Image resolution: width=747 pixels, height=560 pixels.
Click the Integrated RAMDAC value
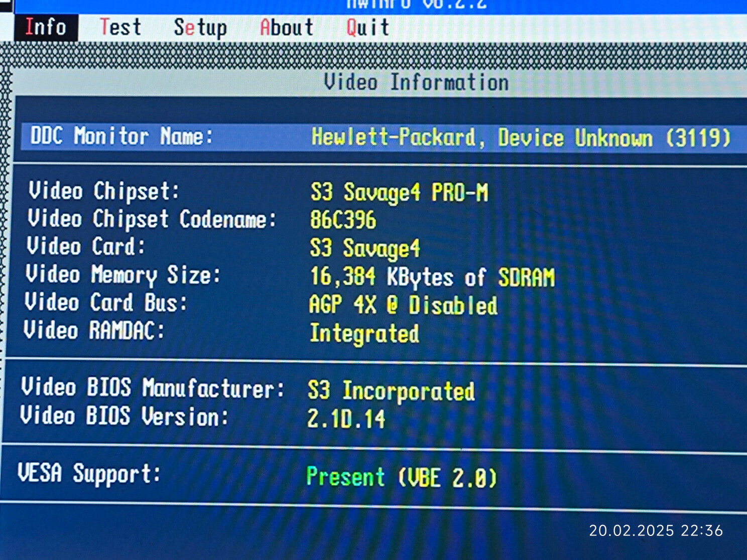click(x=364, y=334)
